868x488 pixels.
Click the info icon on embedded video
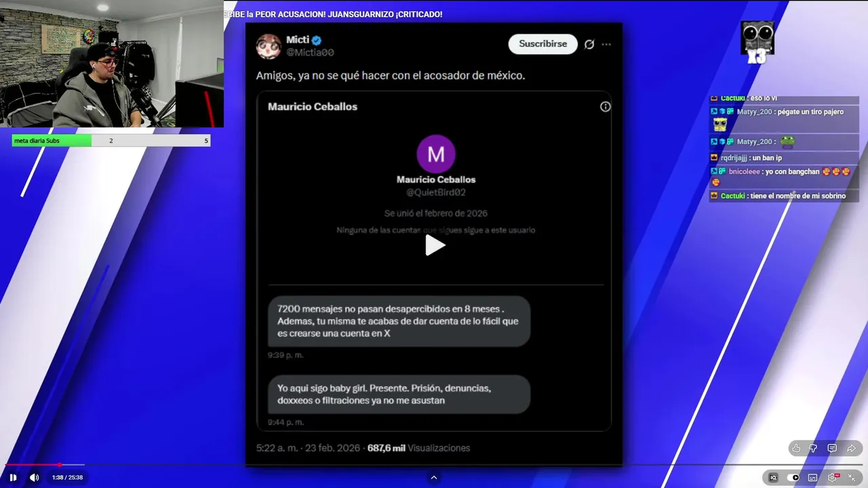tap(605, 106)
